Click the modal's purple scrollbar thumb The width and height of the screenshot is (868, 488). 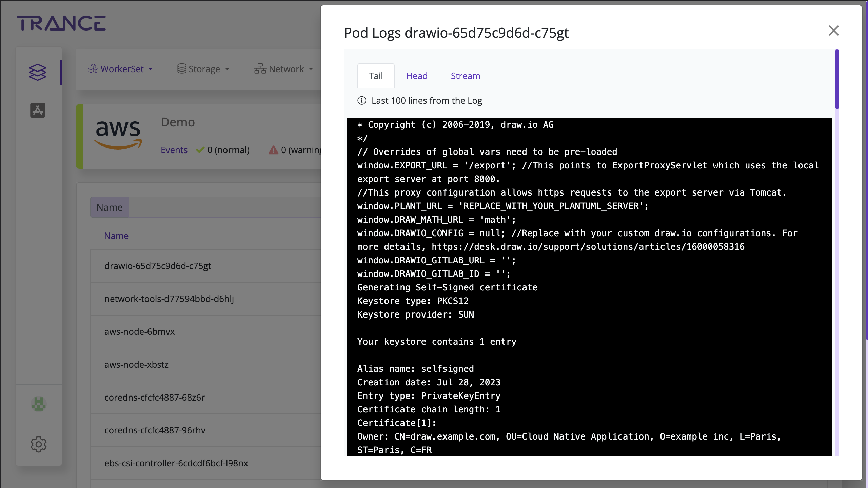pyautogui.click(x=837, y=80)
